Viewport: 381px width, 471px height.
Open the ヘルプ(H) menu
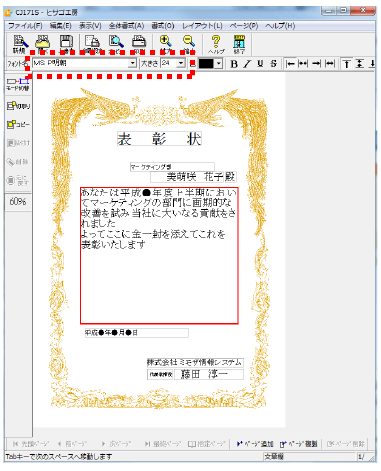(x=280, y=26)
